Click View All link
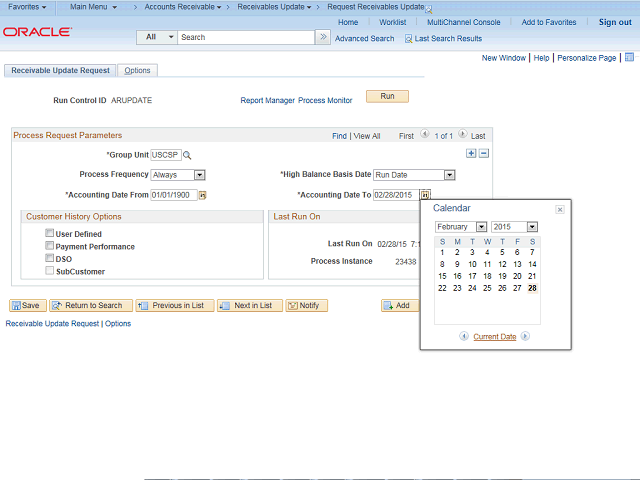 coord(367,136)
